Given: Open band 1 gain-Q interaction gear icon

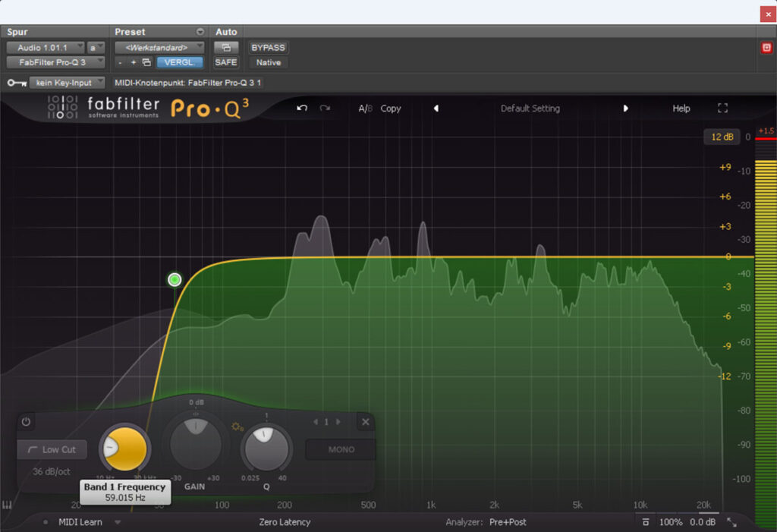Looking at the screenshot, I should point(237,427).
